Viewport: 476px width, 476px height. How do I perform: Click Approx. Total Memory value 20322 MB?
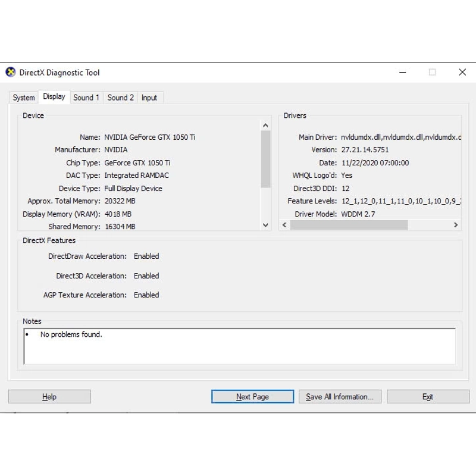[x=120, y=201]
